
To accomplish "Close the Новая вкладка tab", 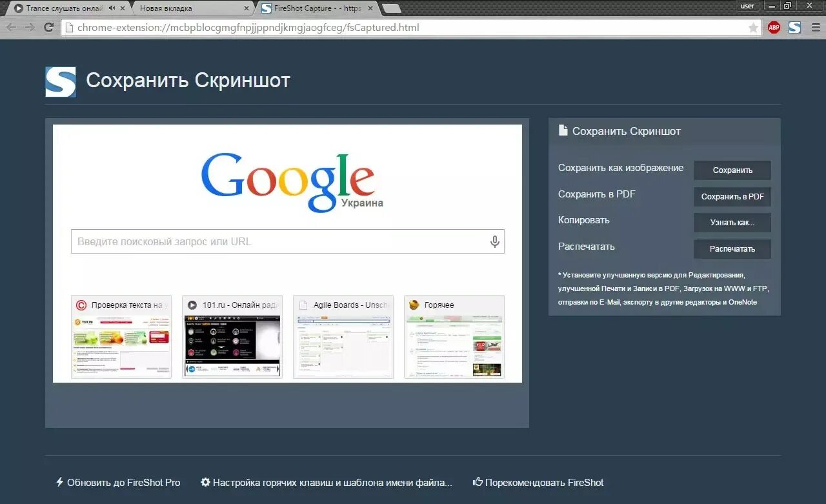I will 247,8.
